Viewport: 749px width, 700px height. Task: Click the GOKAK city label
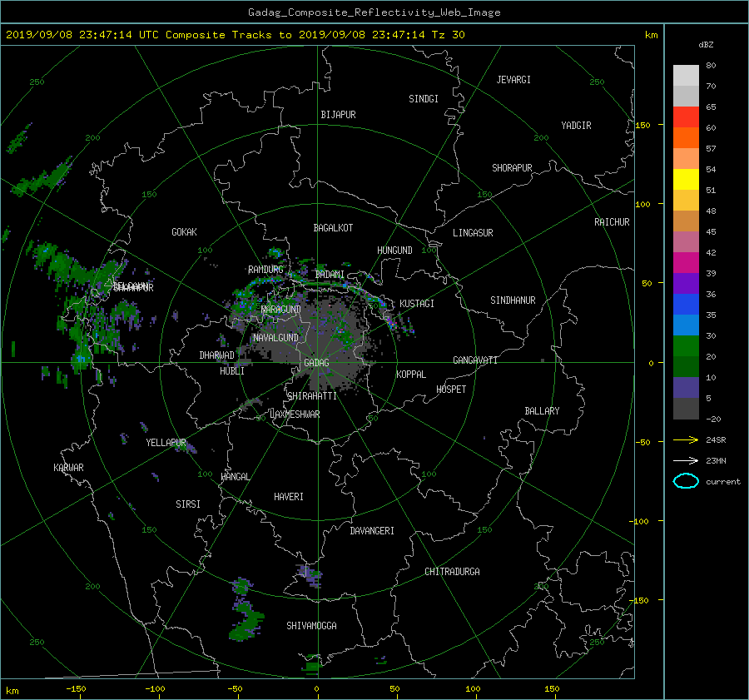pyautogui.click(x=185, y=232)
